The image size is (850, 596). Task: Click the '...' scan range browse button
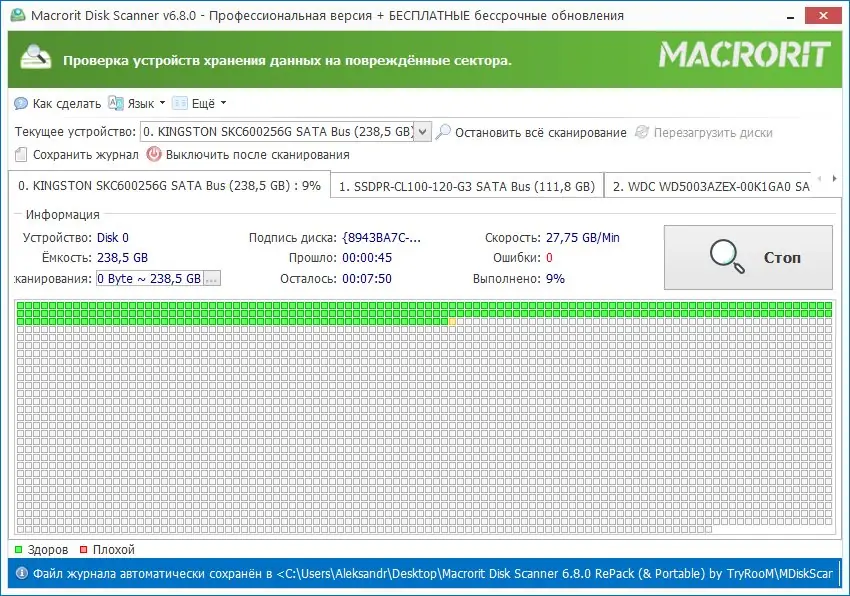[x=212, y=278]
